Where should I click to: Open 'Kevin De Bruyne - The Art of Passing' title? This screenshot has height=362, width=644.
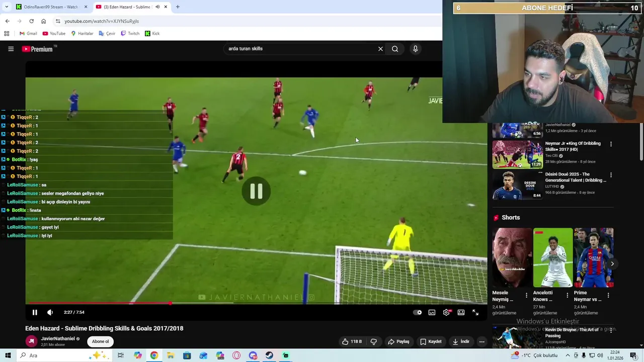[572, 332]
